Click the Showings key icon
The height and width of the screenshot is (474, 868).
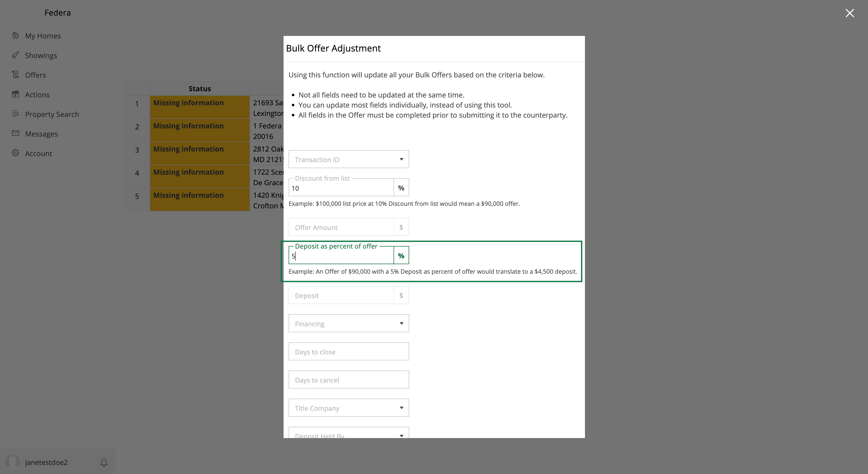point(16,55)
